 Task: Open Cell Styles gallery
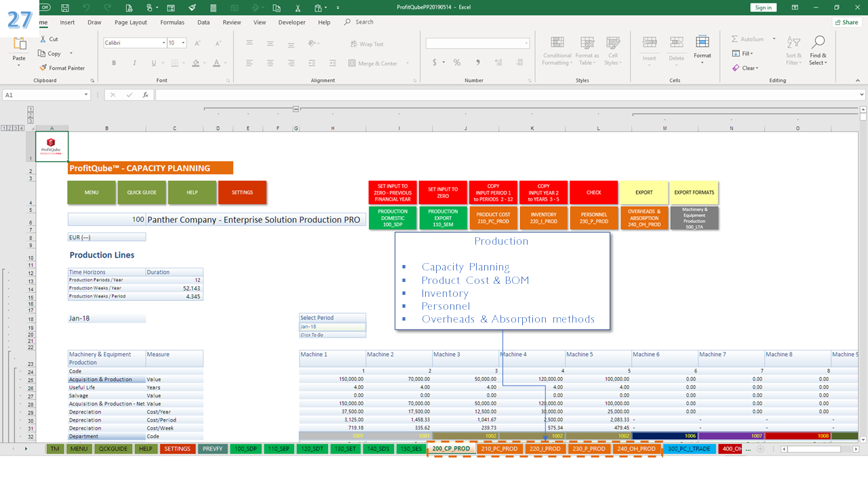click(612, 51)
